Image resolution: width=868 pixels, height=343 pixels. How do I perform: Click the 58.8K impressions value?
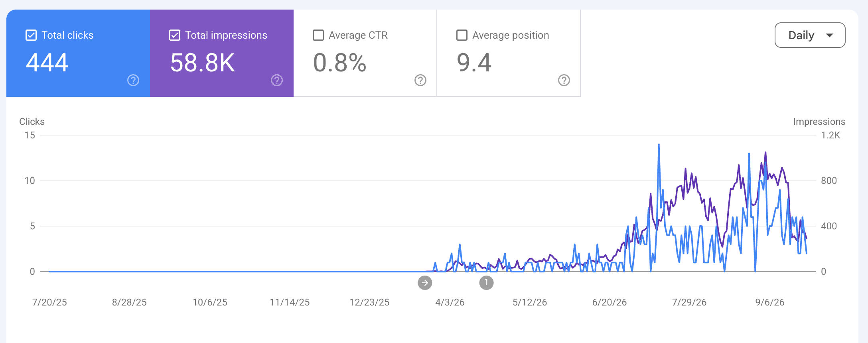pos(203,63)
